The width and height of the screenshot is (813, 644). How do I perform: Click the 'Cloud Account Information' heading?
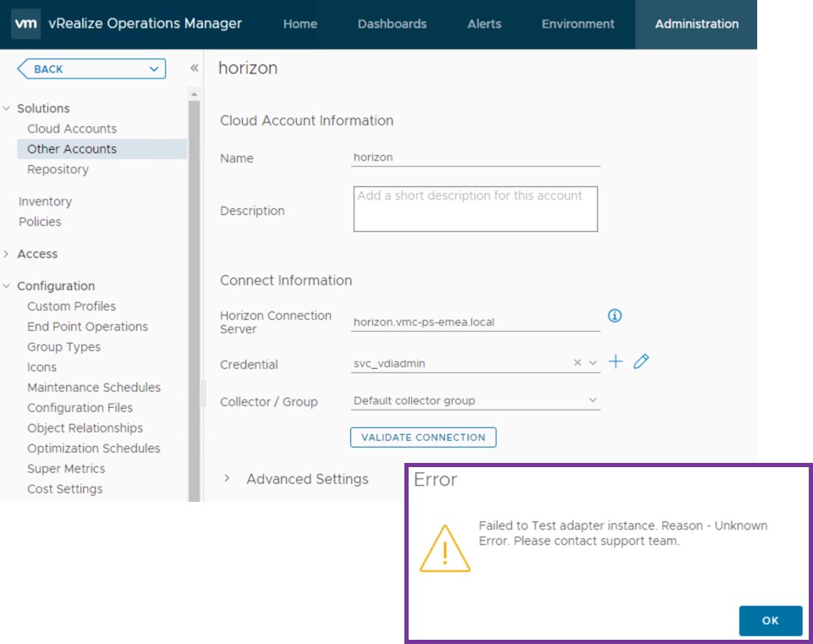(x=306, y=120)
